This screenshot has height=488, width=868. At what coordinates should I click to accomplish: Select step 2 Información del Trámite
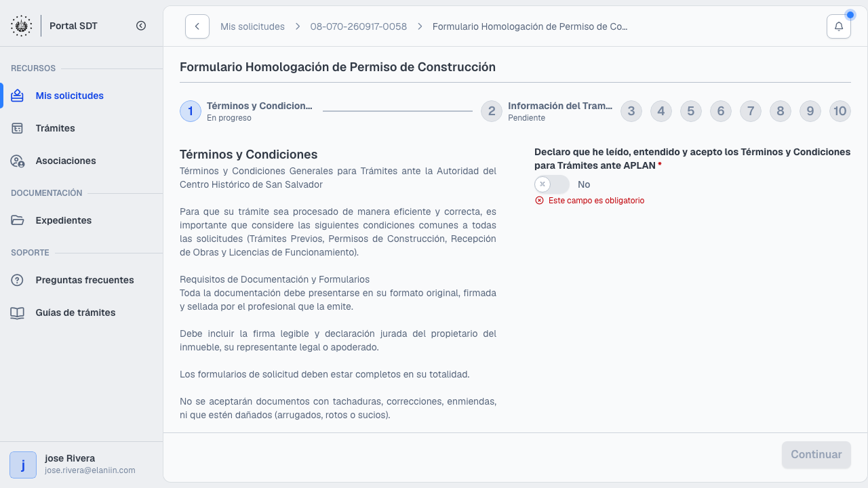(547, 111)
